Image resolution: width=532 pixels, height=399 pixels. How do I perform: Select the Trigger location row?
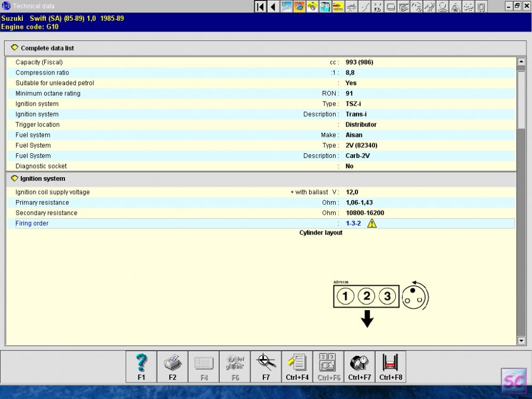pos(261,124)
